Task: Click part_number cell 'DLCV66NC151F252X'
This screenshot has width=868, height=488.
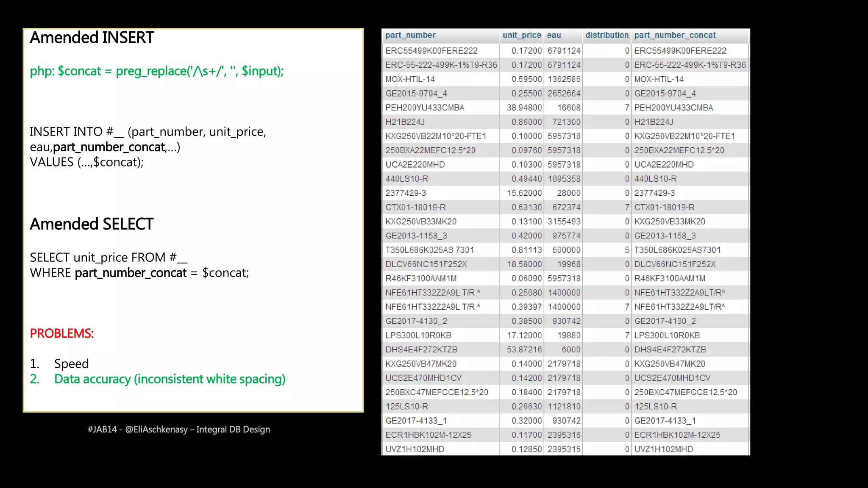Action: [426, 264]
